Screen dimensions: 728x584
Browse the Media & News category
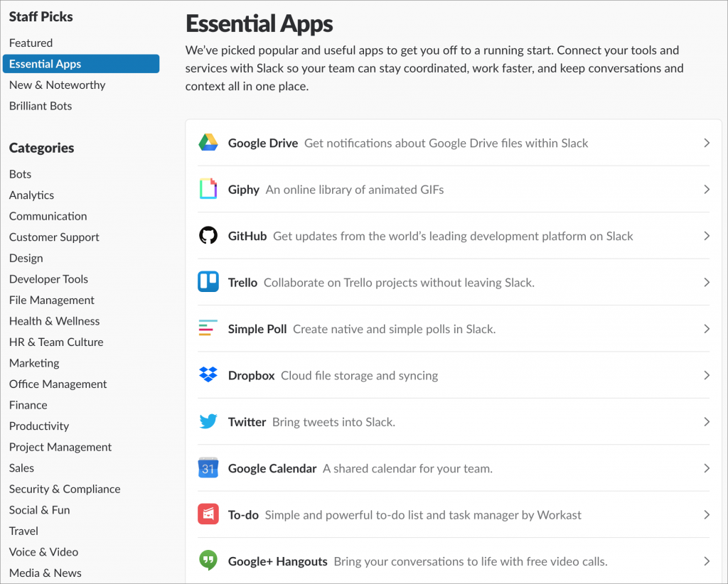(45, 573)
